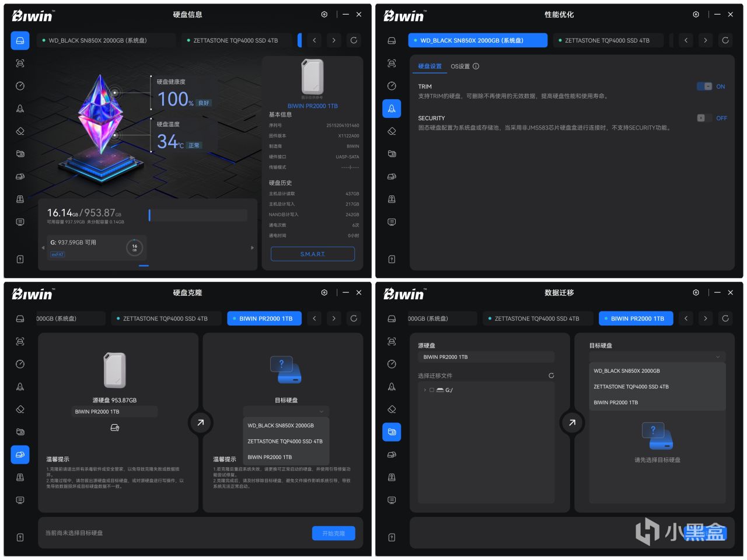747x560 pixels.
Task: Turn off the TRIM switch
Action: (704, 86)
